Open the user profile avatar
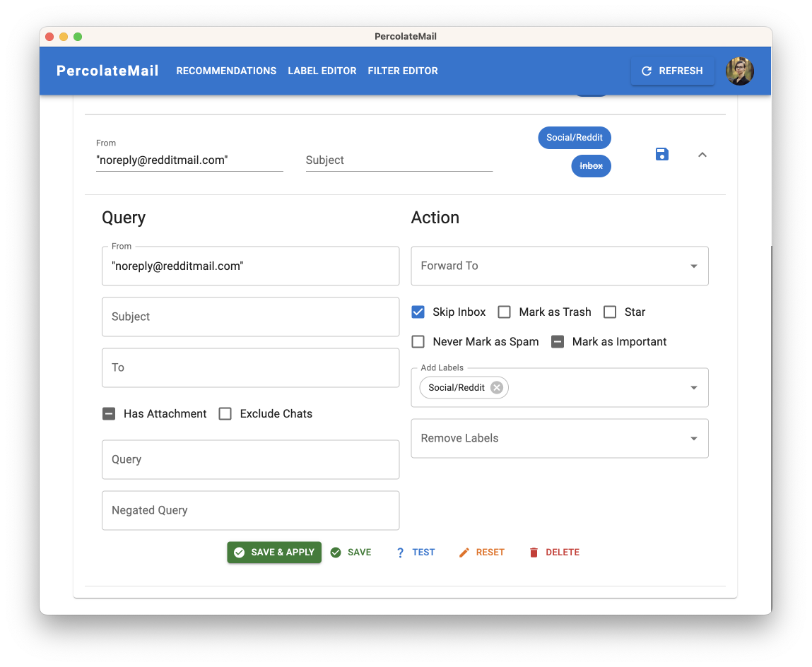This screenshot has height=667, width=812. click(x=739, y=71)
